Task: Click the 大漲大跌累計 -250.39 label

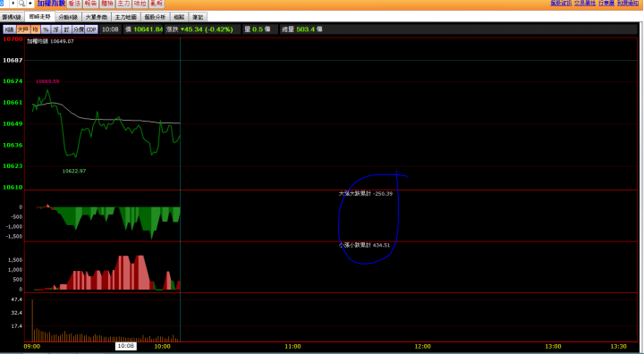Action: [x=366, y=193]
